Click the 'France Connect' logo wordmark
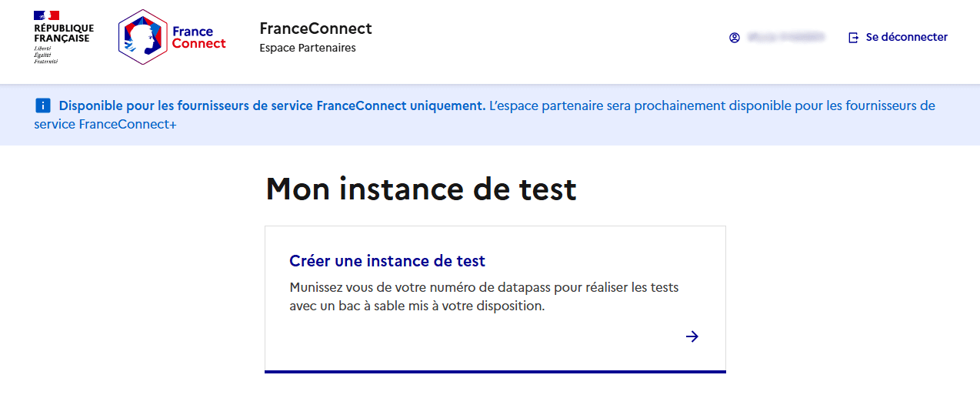The height and width of the screenshot is (415, 980). pyautogui.click(x=198, y=38)
